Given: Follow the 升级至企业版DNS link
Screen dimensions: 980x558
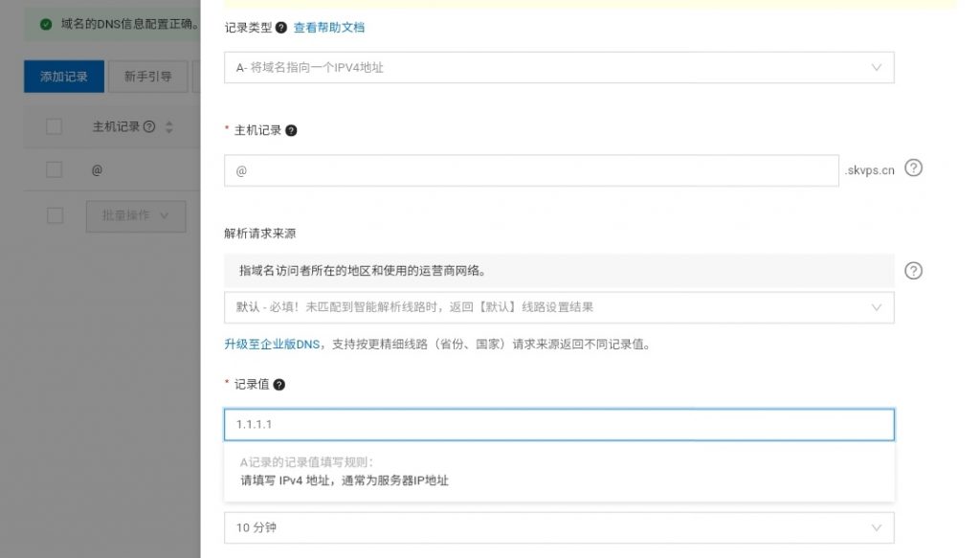Looking at the screenshot, I should click(272, 345).
